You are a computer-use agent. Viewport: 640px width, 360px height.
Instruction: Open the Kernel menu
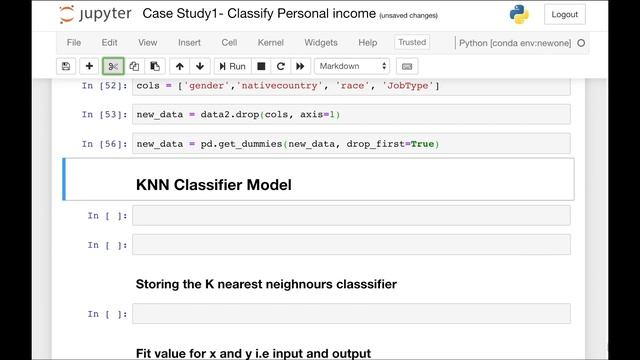click(x=271, y=42)
